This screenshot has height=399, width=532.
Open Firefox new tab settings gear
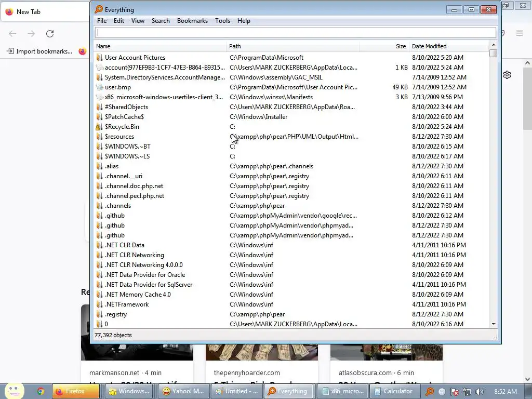point(507,75)
